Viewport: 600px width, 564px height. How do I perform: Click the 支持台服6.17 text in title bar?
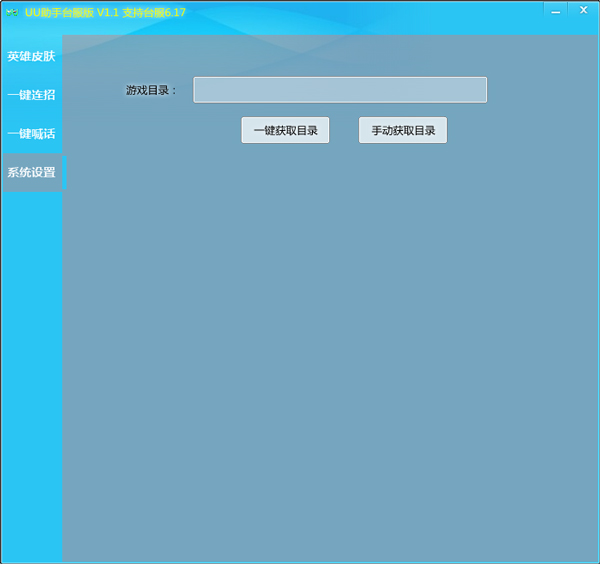(153, 12)
